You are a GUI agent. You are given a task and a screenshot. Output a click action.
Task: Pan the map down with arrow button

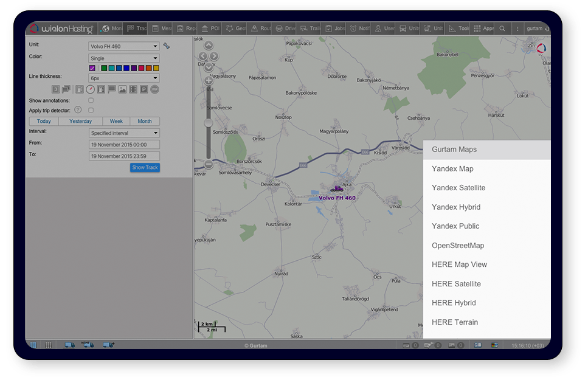click(x=209, y=67)
